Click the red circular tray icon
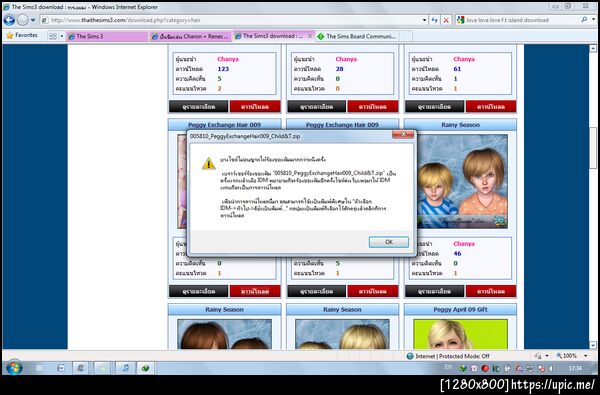This screenshot has width=600, height=395. [485, 368]
